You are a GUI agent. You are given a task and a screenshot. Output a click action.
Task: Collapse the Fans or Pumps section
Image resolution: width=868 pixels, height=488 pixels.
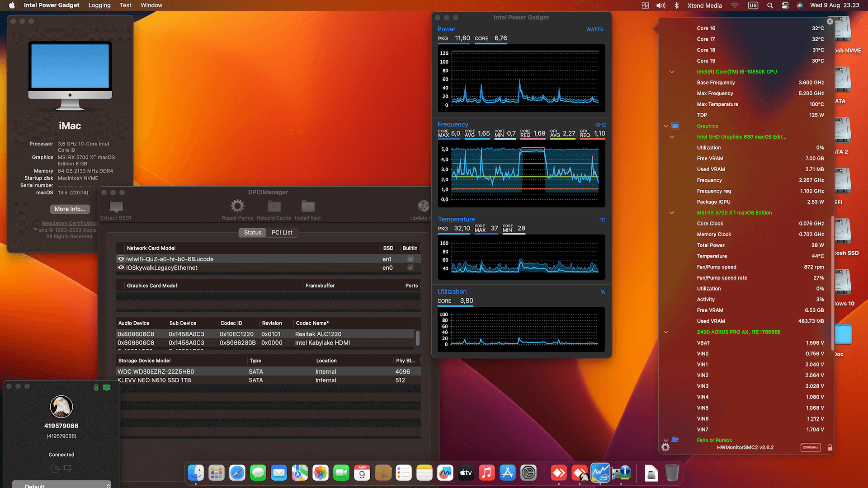pos(666,441)
